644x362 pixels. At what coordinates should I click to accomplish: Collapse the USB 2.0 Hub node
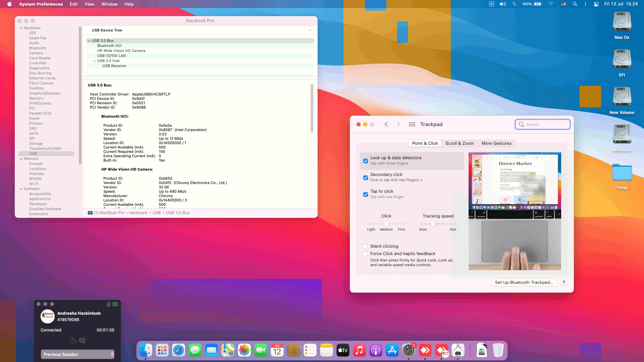tap(95, 61)
